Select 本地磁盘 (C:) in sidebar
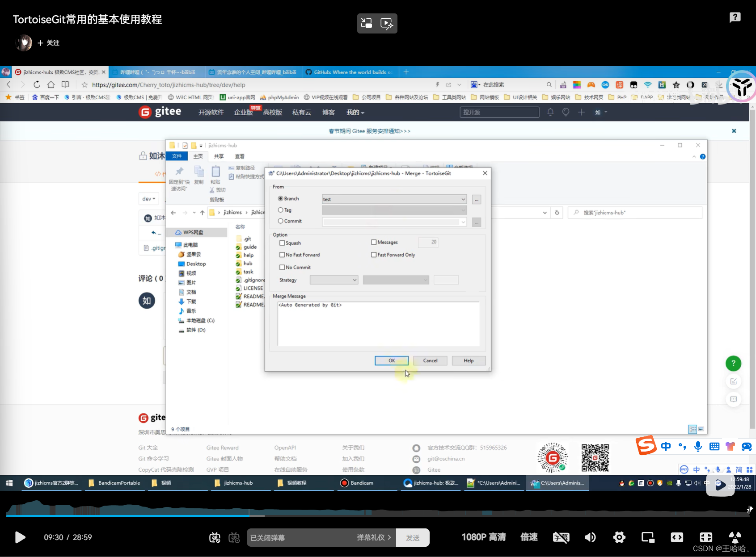Screen dimensions: 756x557 point(200,321)
